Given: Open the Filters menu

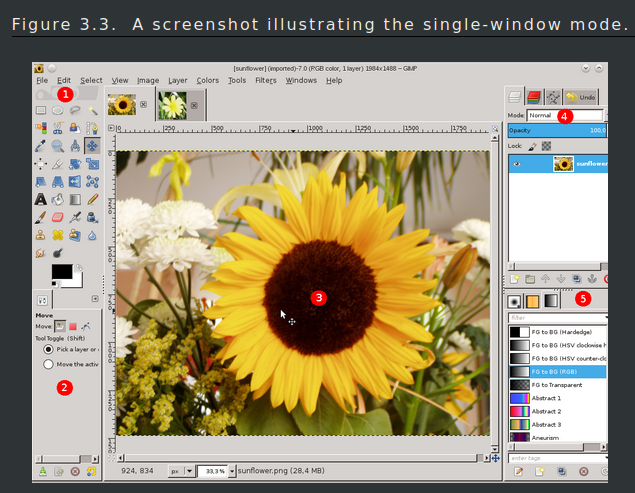Looking at the screenshot, I should 266,80.
